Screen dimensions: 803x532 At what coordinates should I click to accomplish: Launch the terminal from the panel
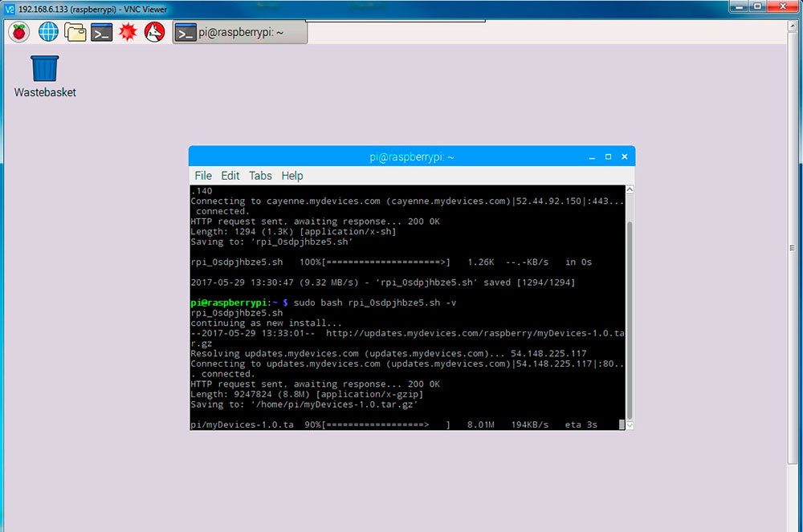(101, 32)
